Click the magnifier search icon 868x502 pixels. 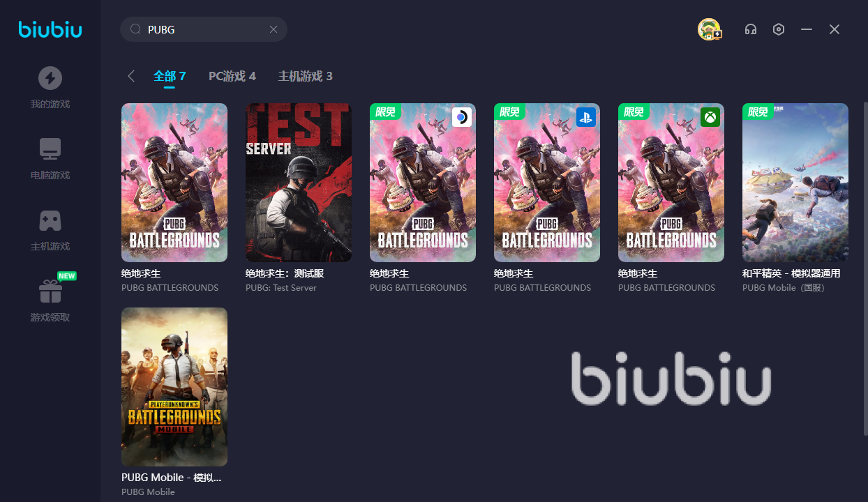[x=136, y=29]
